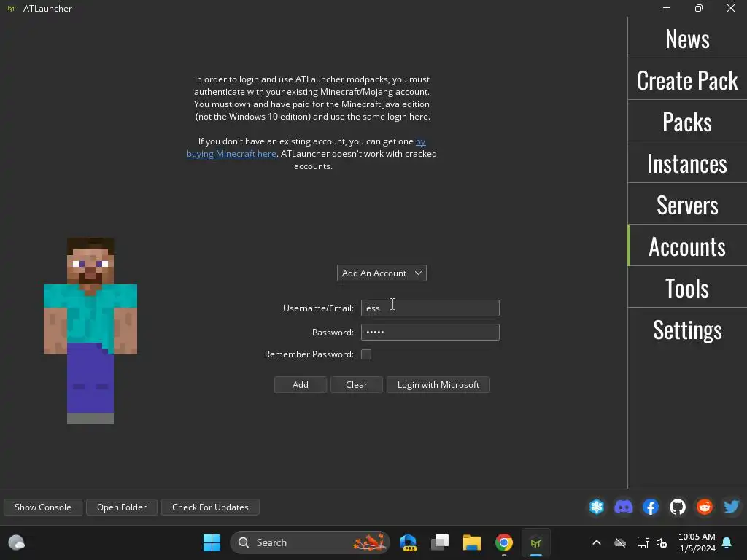Open the GitHub icon link
Viewport: 747px width, 560px height.
678,507
